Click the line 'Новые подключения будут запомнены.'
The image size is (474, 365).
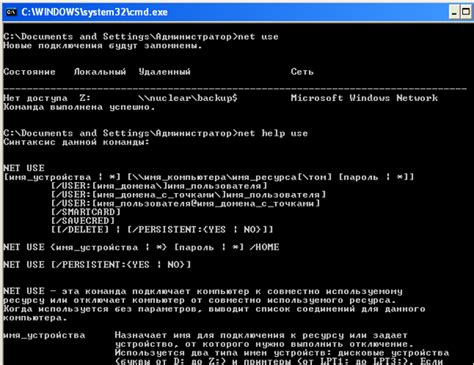point(103,46)
